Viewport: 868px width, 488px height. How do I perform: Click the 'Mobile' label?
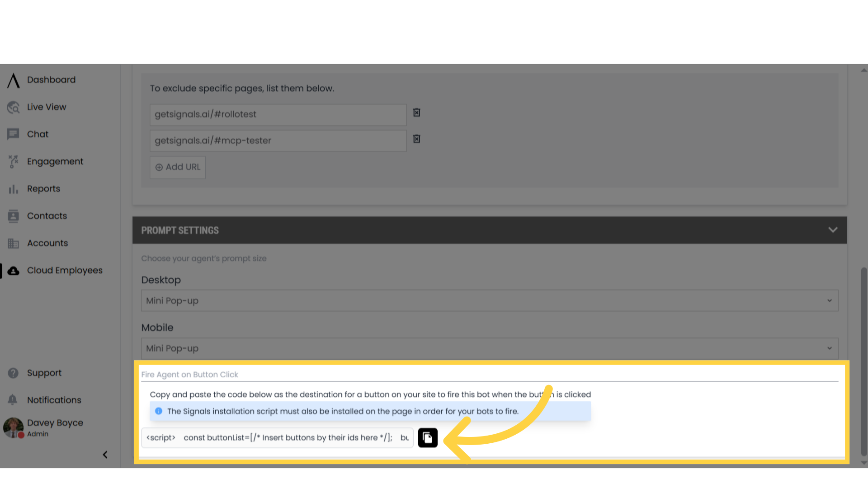click(157, 328)
